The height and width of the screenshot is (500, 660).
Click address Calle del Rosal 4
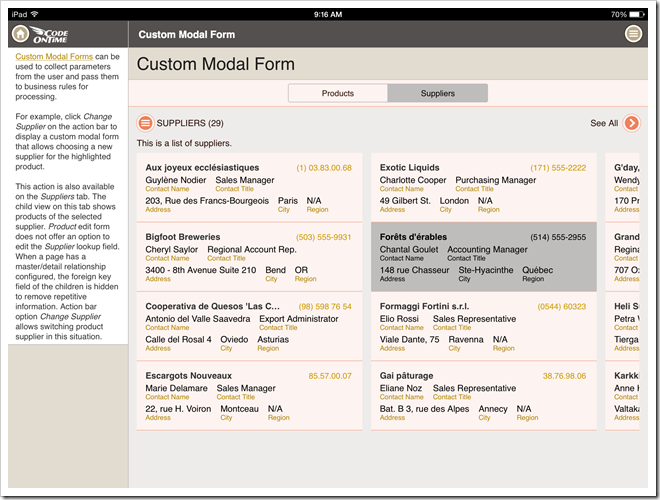click(x=178, y=340)
